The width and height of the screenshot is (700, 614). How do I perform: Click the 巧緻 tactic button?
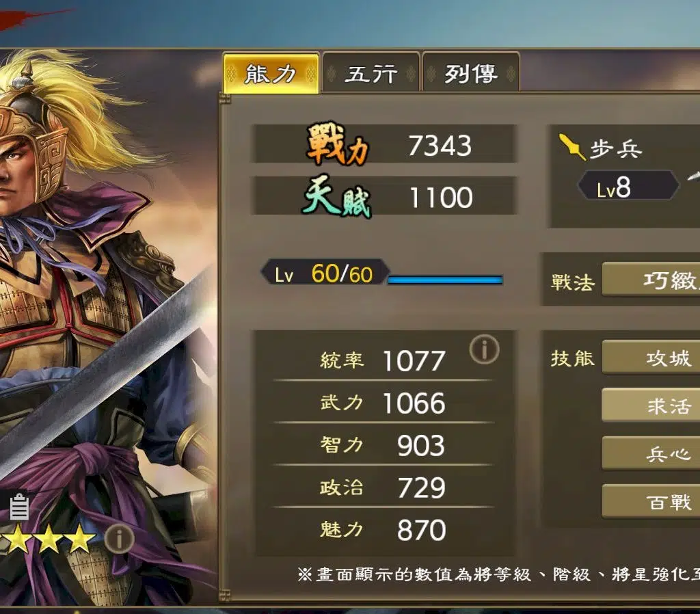(x=651, y=280)
